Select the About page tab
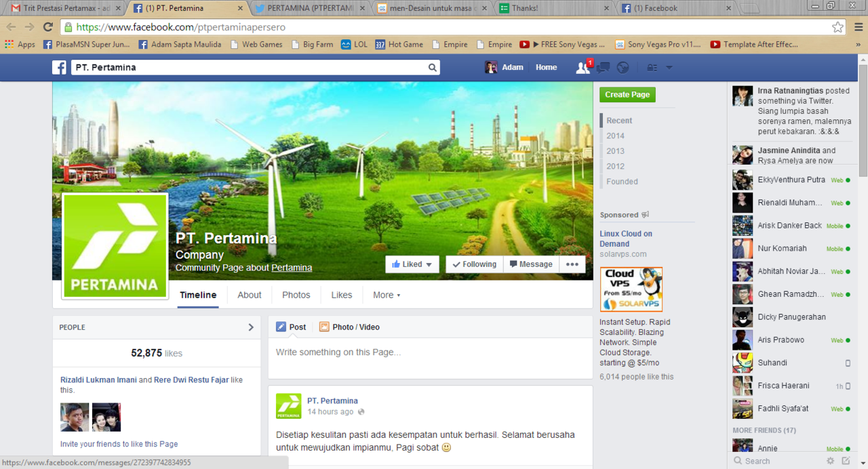 [x=250, y=295]
